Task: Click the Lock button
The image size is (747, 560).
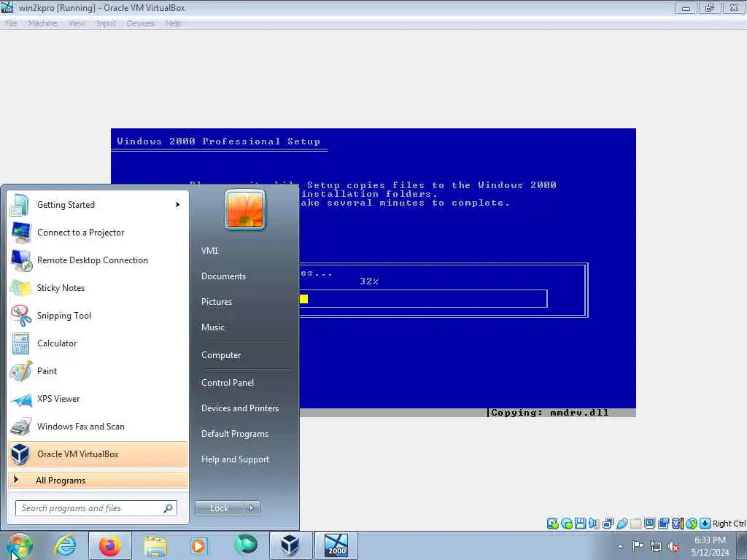Action: pyautogui.click(x=220, y=508)
